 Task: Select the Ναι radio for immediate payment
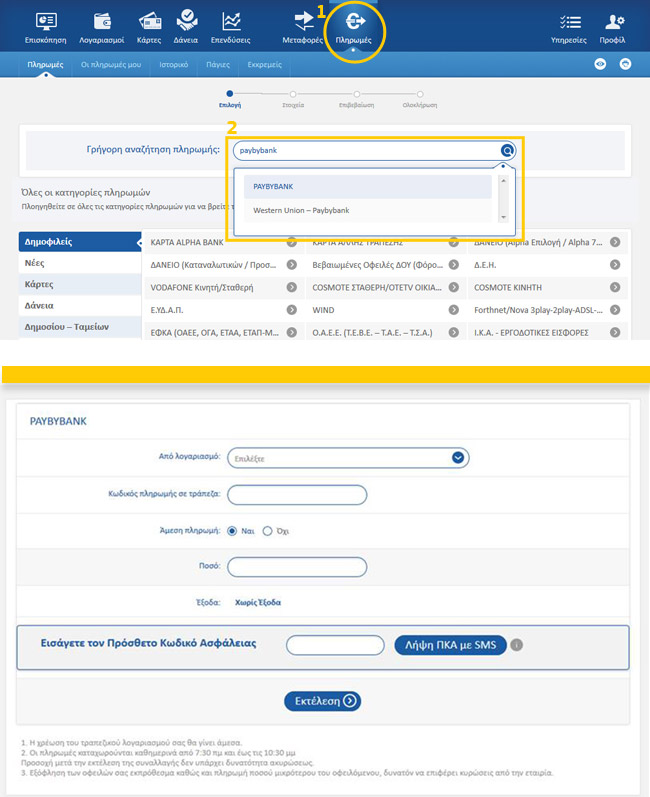tap(233, 531)
